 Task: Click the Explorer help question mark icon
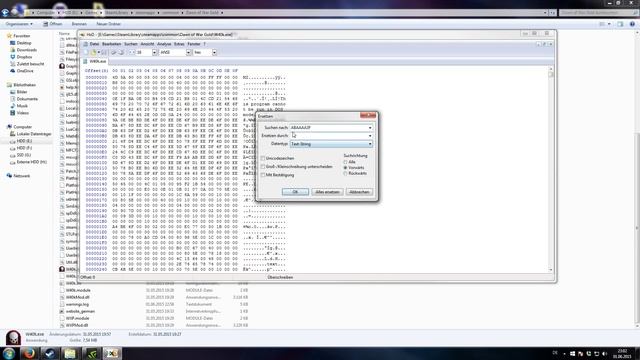click(x=632, y=24)
